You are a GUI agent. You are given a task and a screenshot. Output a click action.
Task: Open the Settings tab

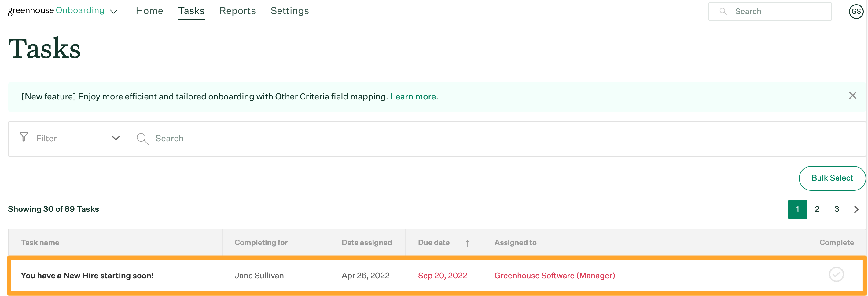point(289,11)
